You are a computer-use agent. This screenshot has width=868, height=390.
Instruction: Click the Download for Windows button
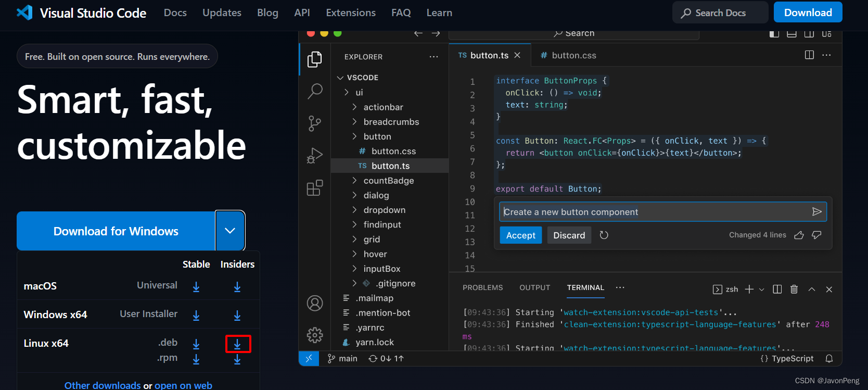point(116,231)
